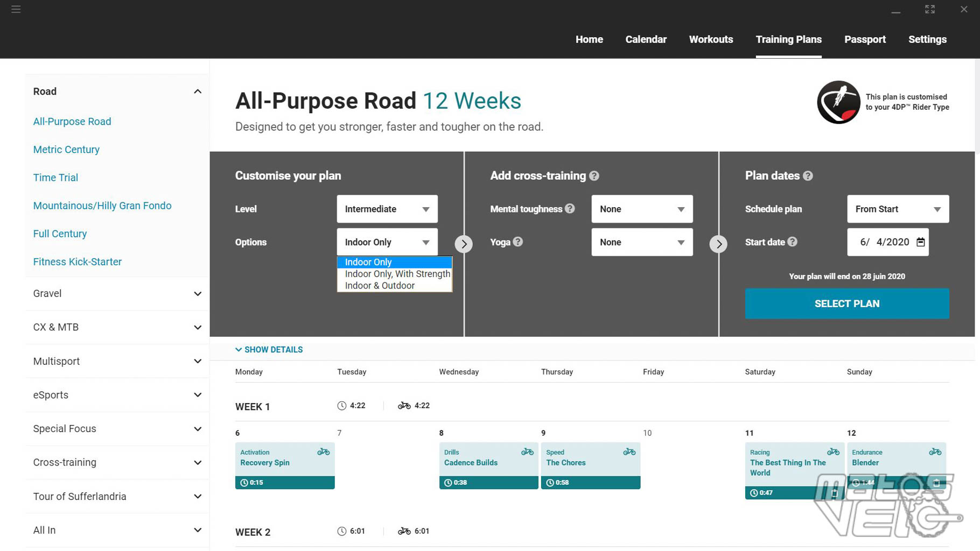
Task: Open the All-Purpose Road plan link
Action: (x=72, y=122)
